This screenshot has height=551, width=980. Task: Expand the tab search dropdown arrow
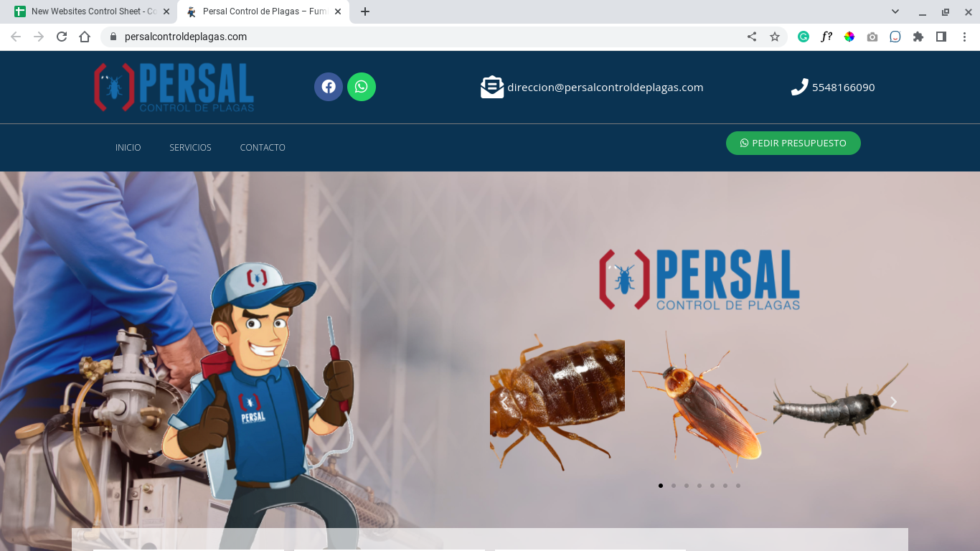pyautogui.click(x=895, y=11)
